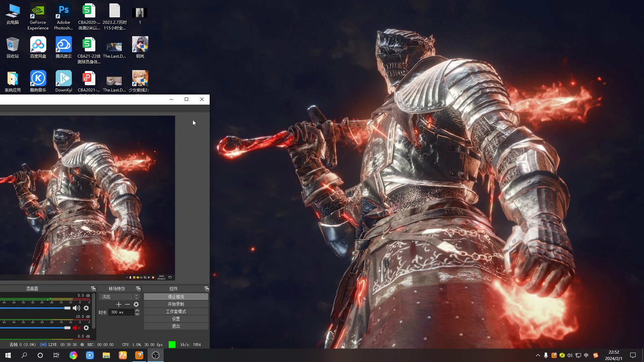644x362 pixels.
Task: Pop out the 转场特效 (Transitions) panel
Action: 139,289
